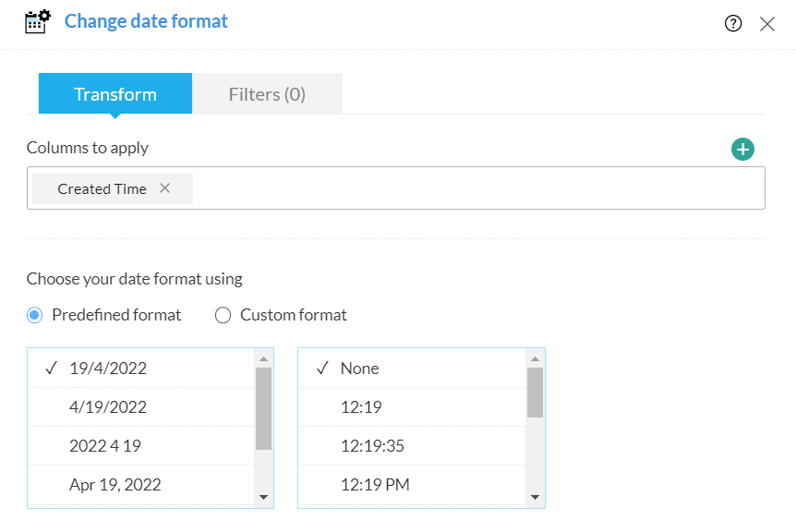Choose the 19/4/2022 date format
Image resolution: width=796 pixels, height=532 pixels.
[108, 369]
